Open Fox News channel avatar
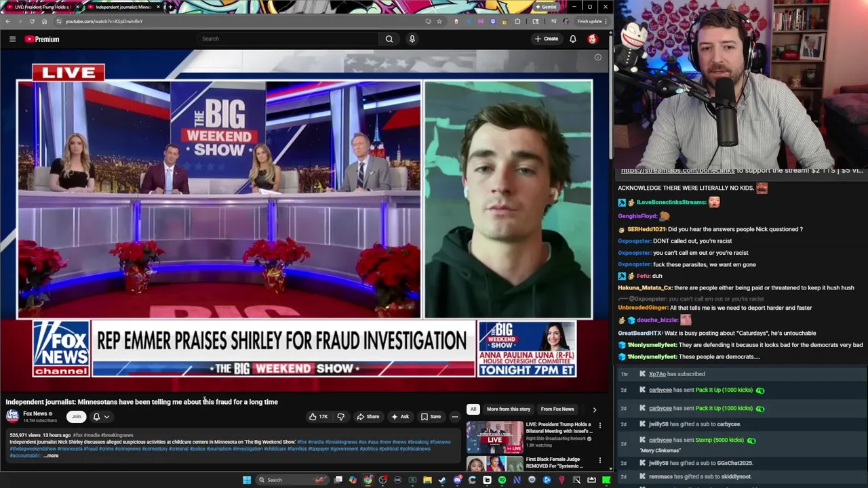The height and width of the screenshot is (488, 868). pyautogui.click(x=12, y=416)
